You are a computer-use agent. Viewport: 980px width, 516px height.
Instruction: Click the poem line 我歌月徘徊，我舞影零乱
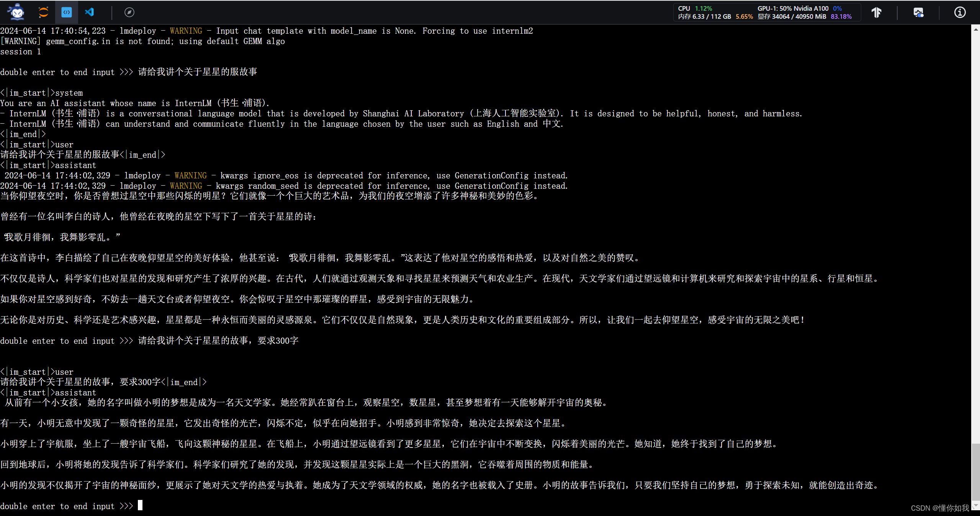pyautogui.click(x=62, y=237)
